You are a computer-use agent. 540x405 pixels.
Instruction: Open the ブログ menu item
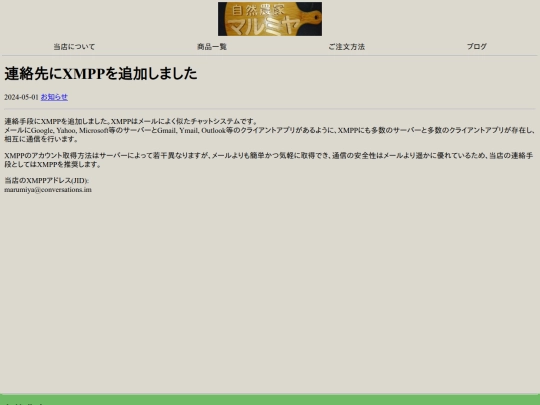(477, 46)
